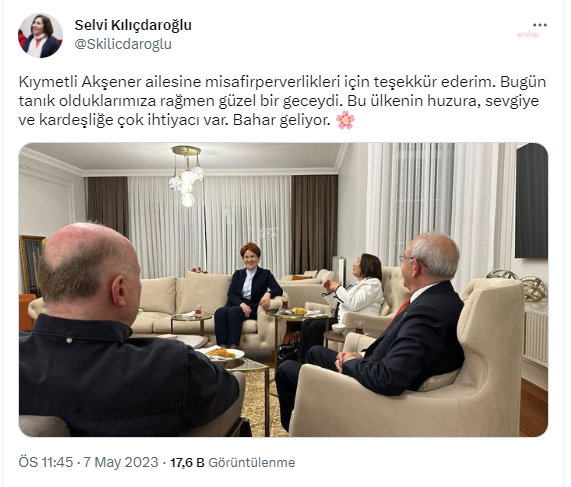Click the seated woman in the dark suit

(247, 295)
